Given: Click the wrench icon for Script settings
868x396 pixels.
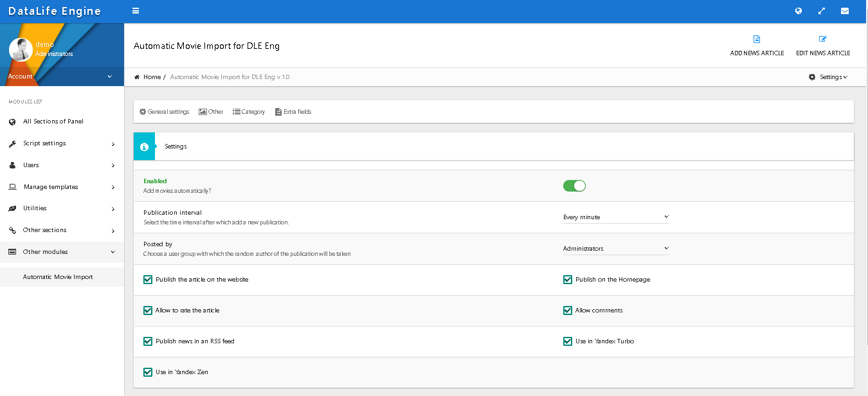Looking at the screenshot, I should click(12, 143).
